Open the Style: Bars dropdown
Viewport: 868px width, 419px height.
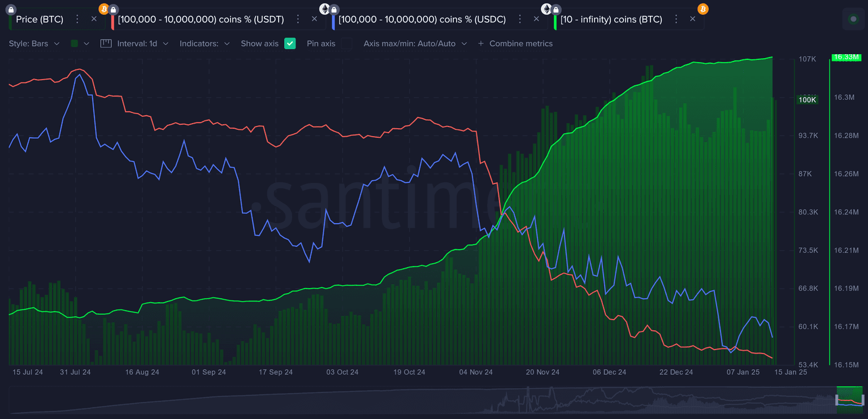(34, 43)
